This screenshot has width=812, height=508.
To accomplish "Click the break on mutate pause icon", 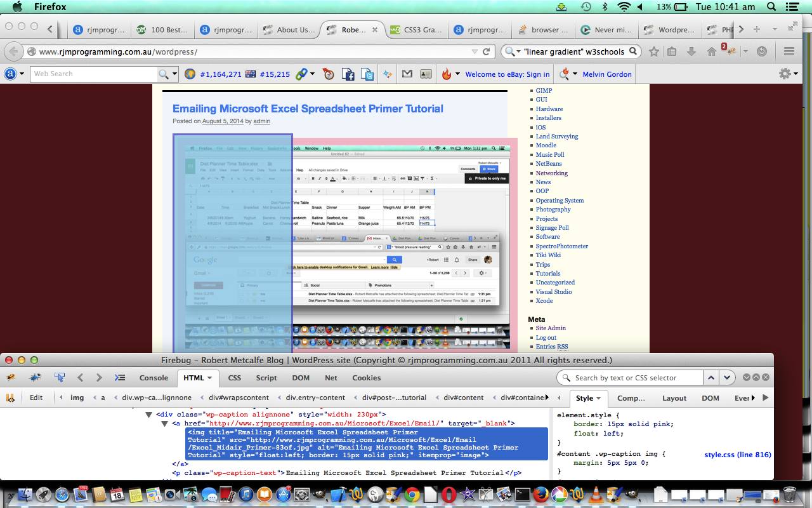I will pyautogui.click(x=10, y=398).
